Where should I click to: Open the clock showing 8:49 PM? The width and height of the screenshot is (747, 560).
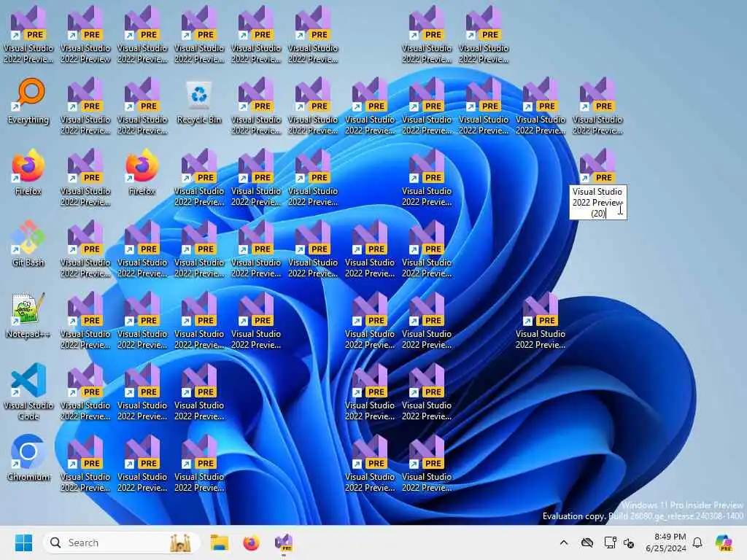point(666,542)
